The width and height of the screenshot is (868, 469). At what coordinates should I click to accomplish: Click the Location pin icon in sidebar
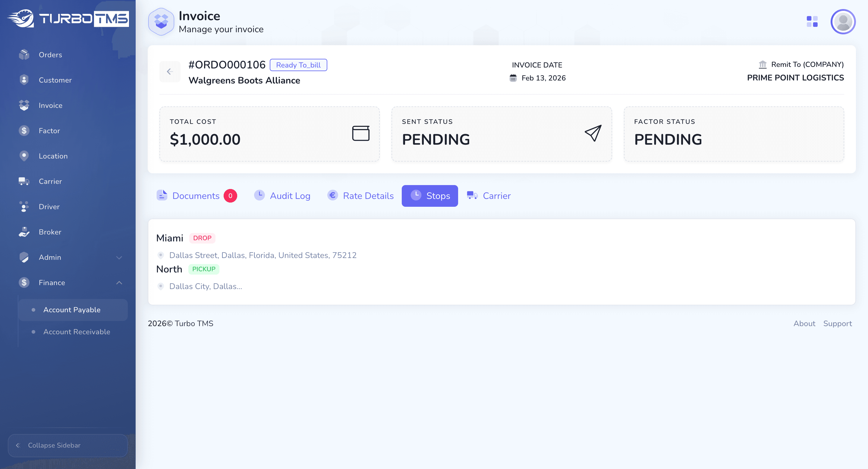[x=24, y=156]
